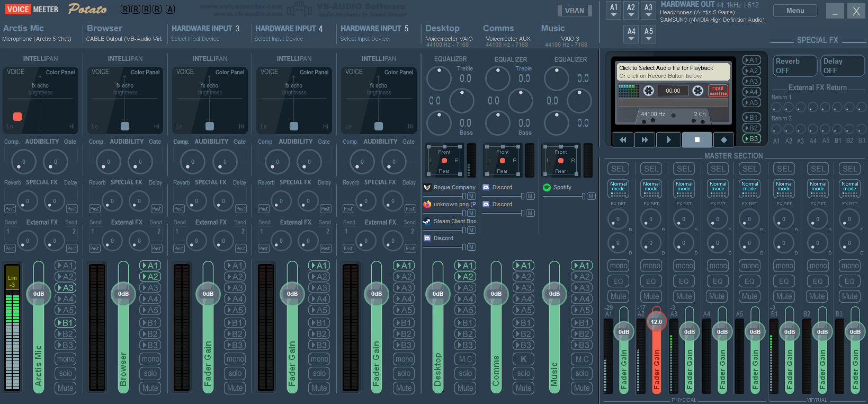Screen dimensions: 868x404
Task: Toggle Reverb OFF in Special FX
Action: click(794, 66)
